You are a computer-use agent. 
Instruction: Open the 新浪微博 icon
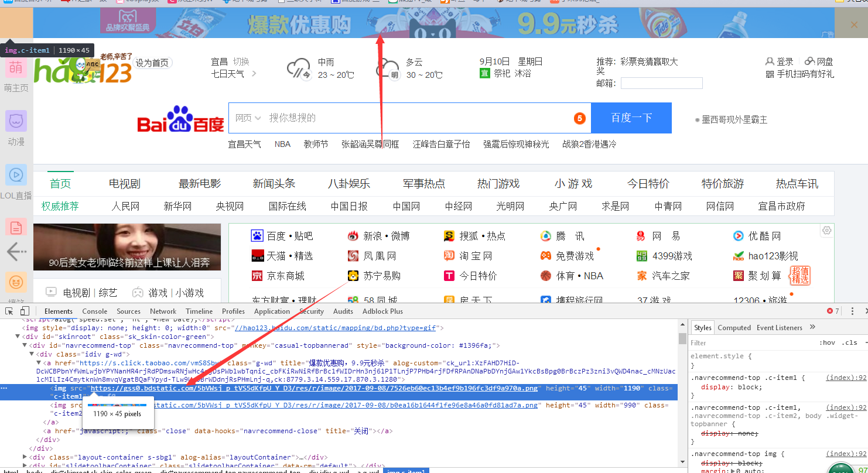pos(353,236)
